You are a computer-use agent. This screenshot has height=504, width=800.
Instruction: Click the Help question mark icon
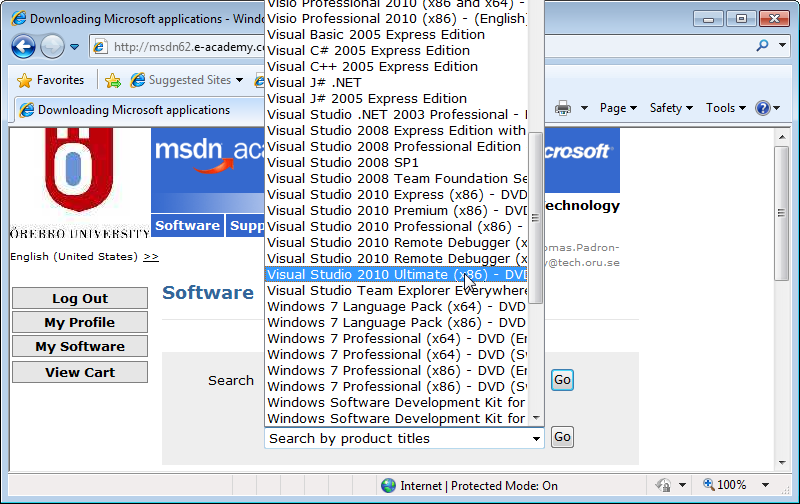(x=763, y=108)
